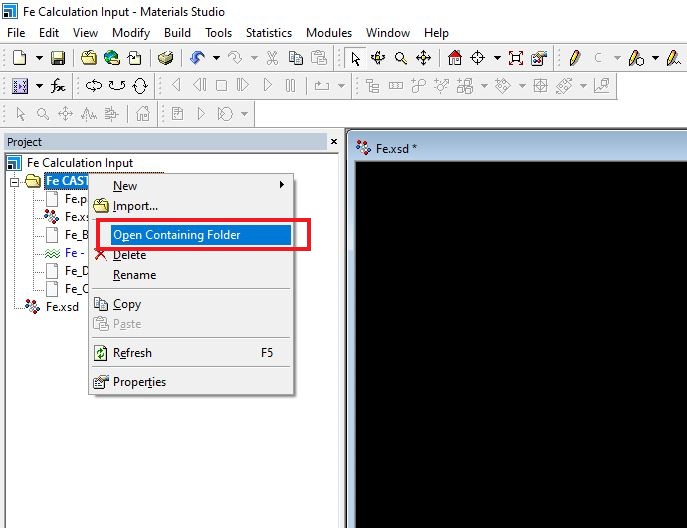This screenshot has height=528, width=687.
Task: Expand the New submenu arrow
Action: pyautogui.click(x=282, y=186)
